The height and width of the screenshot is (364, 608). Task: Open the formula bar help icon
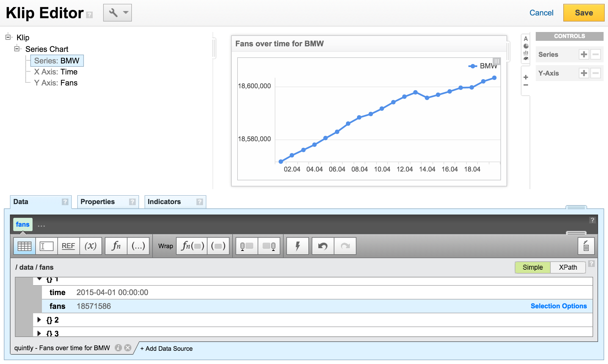592,220
